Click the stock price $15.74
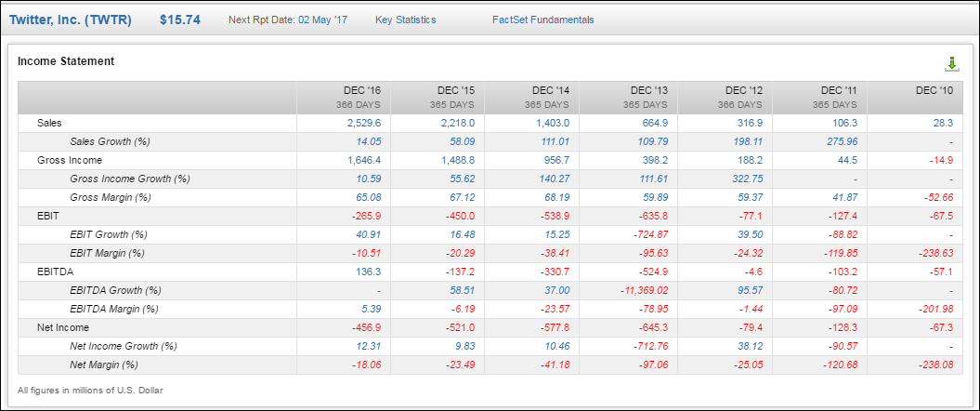 (179, 20)
